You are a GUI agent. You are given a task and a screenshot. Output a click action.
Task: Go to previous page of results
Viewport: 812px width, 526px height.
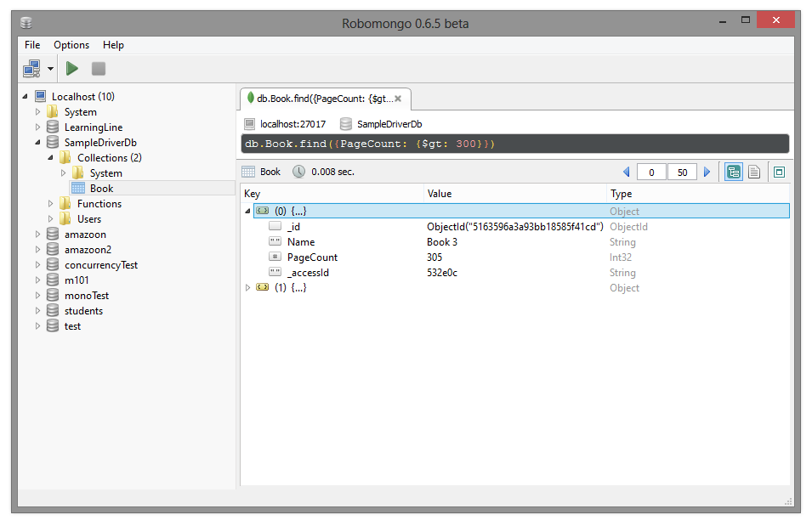627,173
